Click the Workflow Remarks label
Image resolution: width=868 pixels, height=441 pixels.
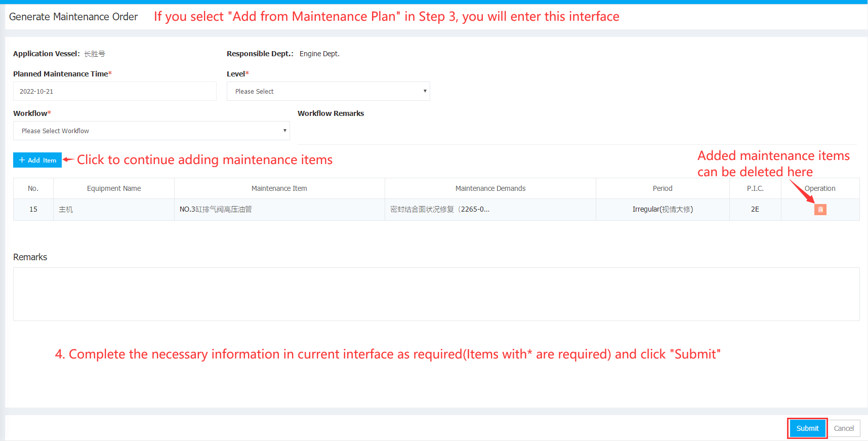pyautogui.click(x=331, y=113)
